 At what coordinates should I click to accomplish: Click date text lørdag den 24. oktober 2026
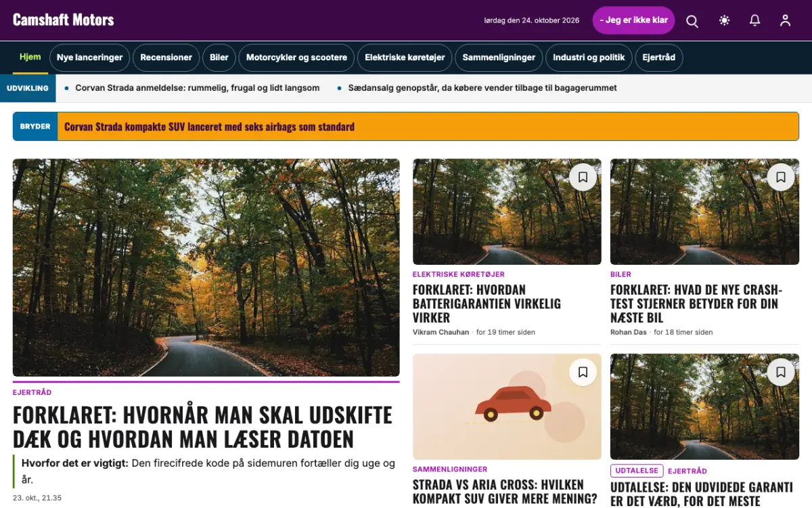click(x=532, y=20)
